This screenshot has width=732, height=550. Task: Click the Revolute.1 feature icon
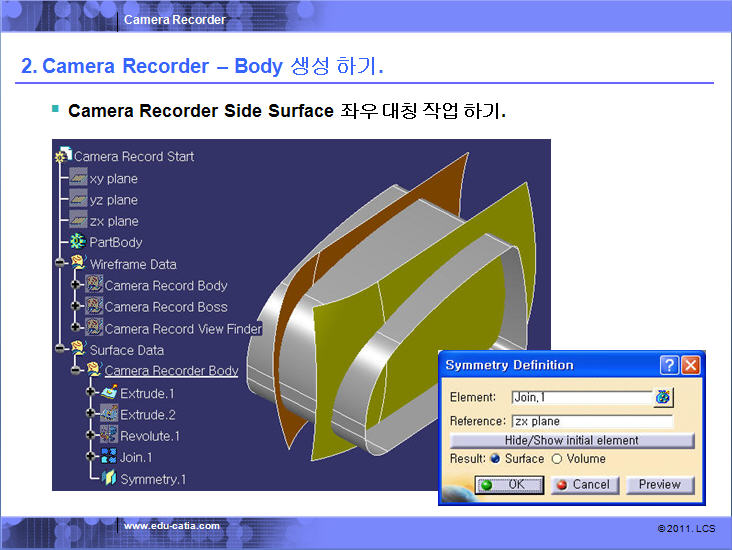point(109,436)
